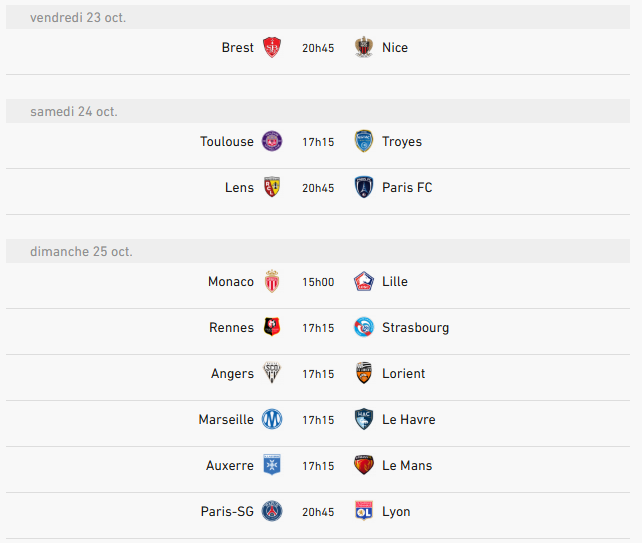
Task: Open the Strasbourg club logo
Action: pos(364,327)
